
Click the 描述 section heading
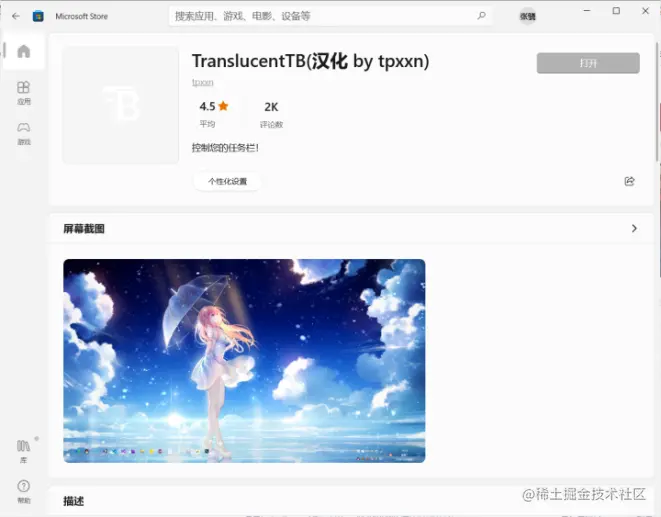click(74, 501)
